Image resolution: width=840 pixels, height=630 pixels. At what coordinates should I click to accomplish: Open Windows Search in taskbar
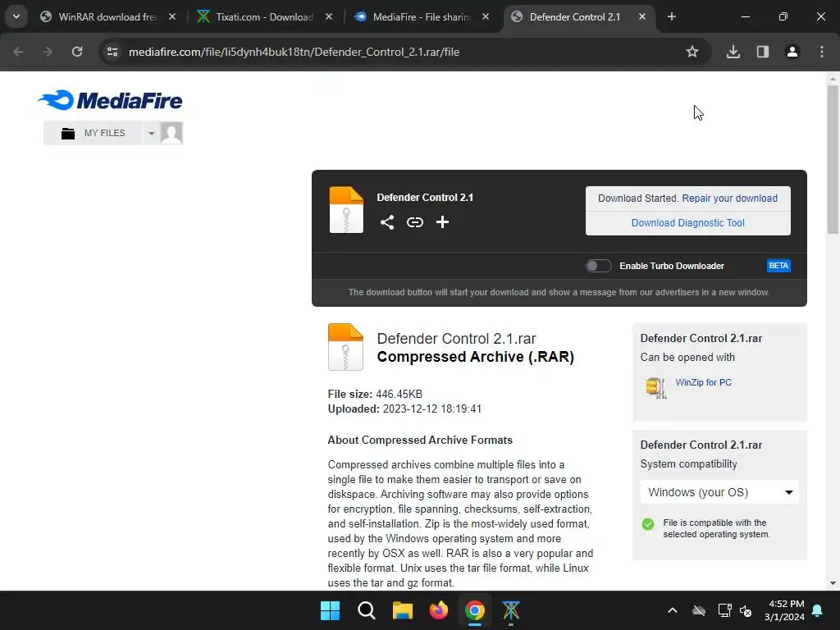[367, 610]
